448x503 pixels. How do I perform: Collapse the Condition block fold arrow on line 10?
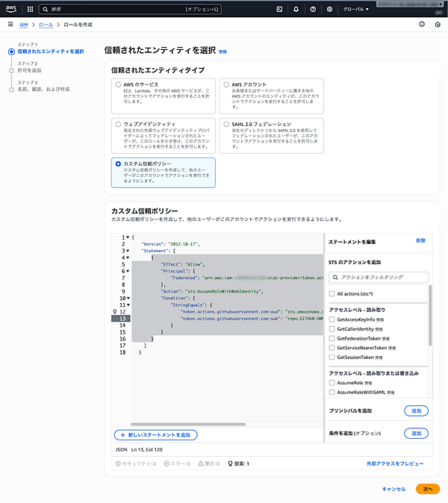click(x=128, y=298)
